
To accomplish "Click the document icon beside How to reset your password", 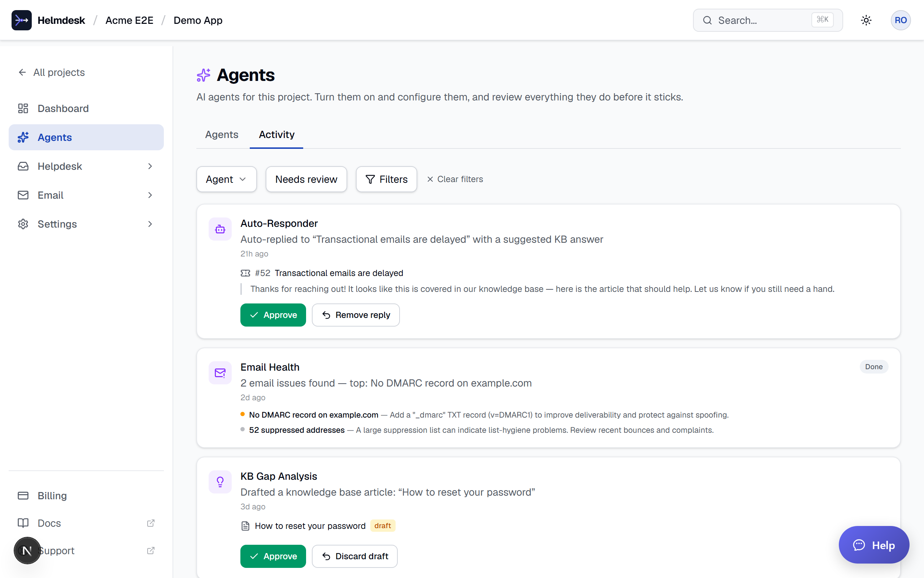I will tap(245, 526).
